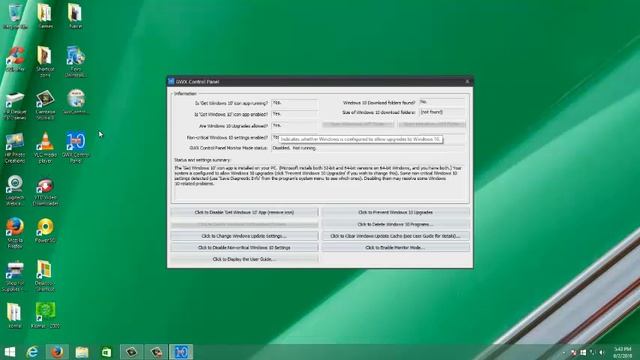Open File Explorer from the taskbar
Screen dimensions: 640x360
pos(82,352)
